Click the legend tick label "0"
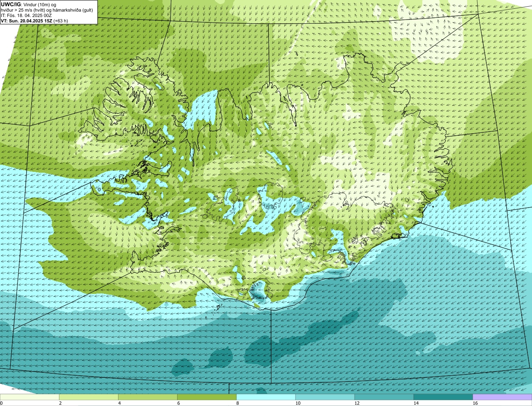Viewport: 532px width, 406px height. point(1,403)
